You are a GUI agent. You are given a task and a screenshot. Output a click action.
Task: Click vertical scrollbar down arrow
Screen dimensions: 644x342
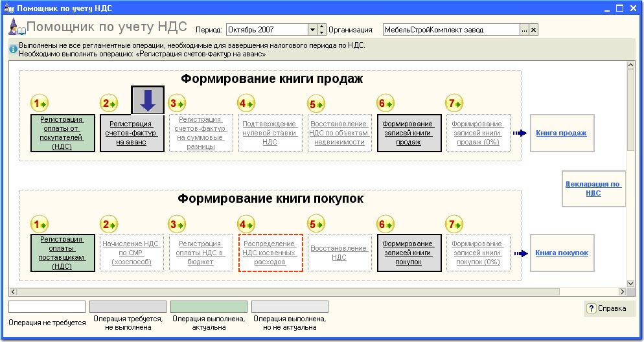click(x=631, y=283)
